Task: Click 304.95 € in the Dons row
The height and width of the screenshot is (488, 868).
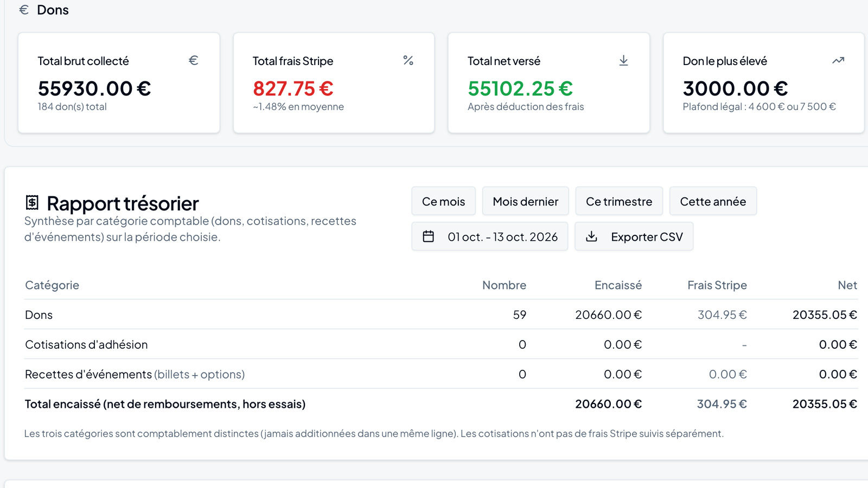Action: click(x=722, y=315)
